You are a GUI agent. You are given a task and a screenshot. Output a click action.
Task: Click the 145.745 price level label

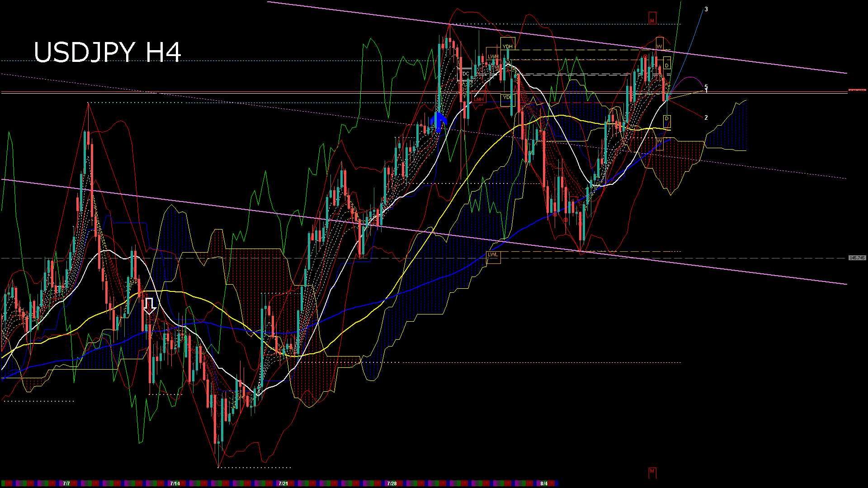[x=857, y=258]
